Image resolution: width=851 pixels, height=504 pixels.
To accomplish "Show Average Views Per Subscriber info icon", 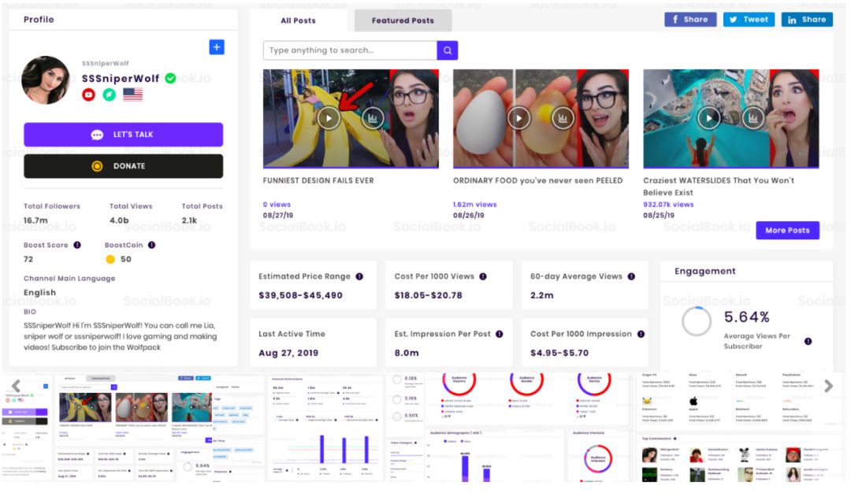I will (808, 341).
